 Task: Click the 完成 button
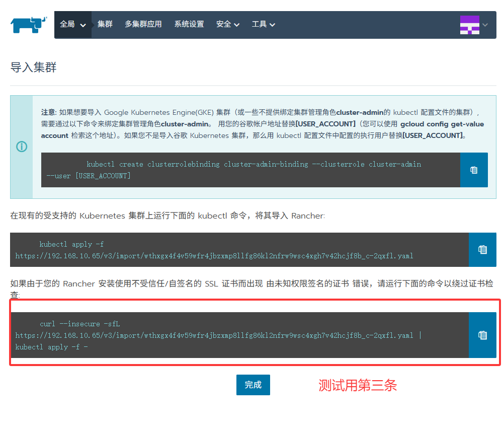[x=253, y=385]
